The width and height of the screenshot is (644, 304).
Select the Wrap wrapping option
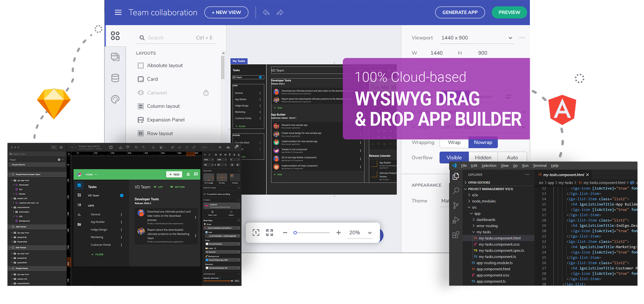click(x=454, y=142)
